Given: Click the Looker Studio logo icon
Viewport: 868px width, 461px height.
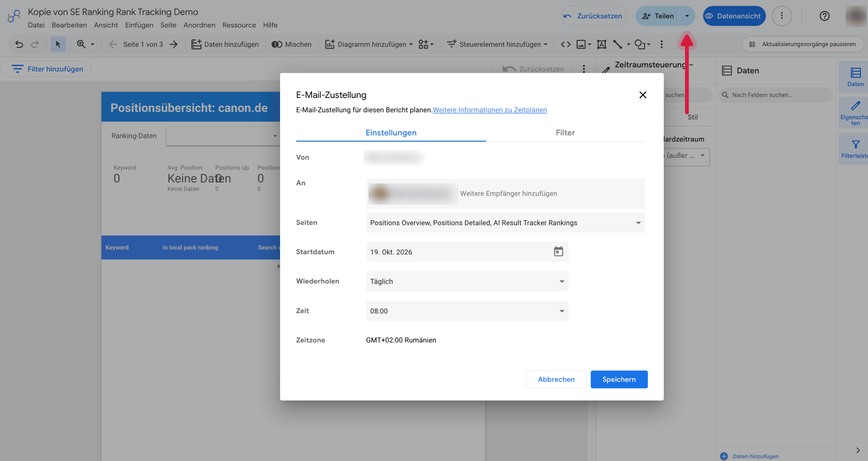Looking at the screenshot, I should click(14, 16).
